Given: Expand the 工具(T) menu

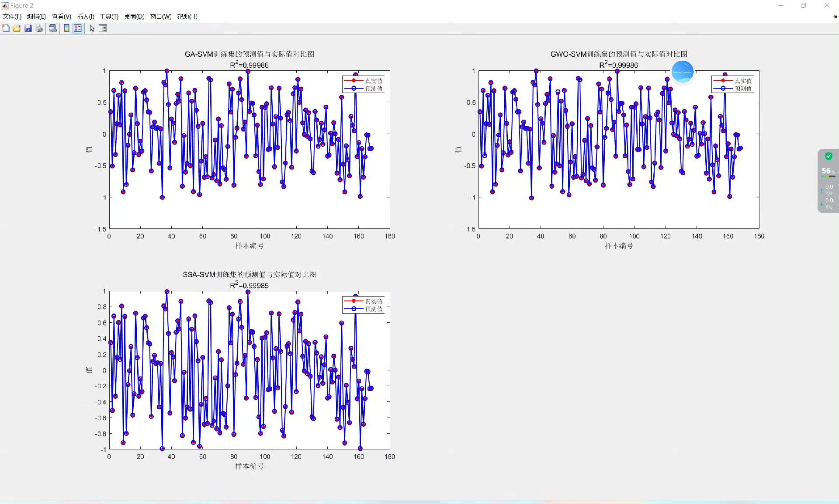Looking at the screenshot, I should pyautogui.click(x=109, y=17).
